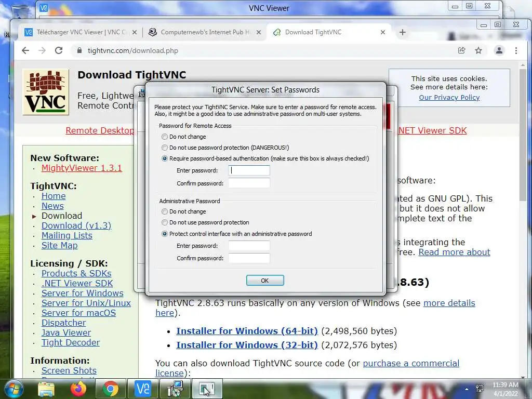Open File Explorer from taskbar
The width and height of the screenshot is (532, 399).
coord(46,389)
